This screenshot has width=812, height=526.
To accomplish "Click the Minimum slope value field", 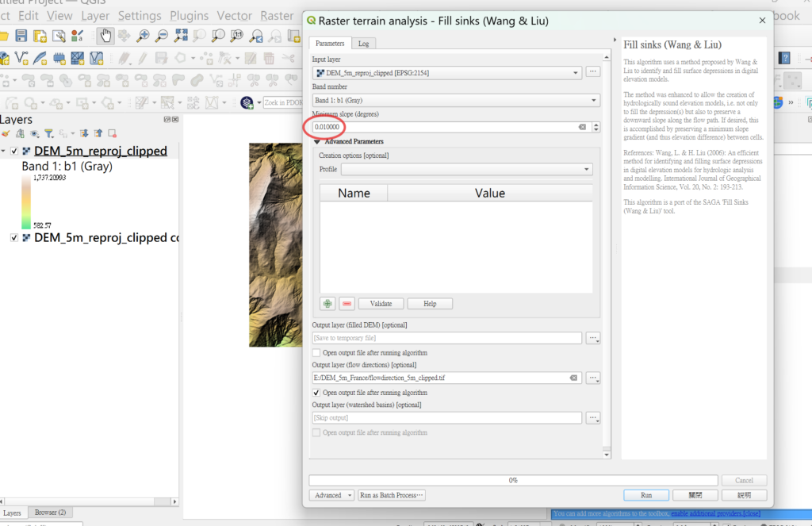I will pyautogui.click(x=444, y=127).
